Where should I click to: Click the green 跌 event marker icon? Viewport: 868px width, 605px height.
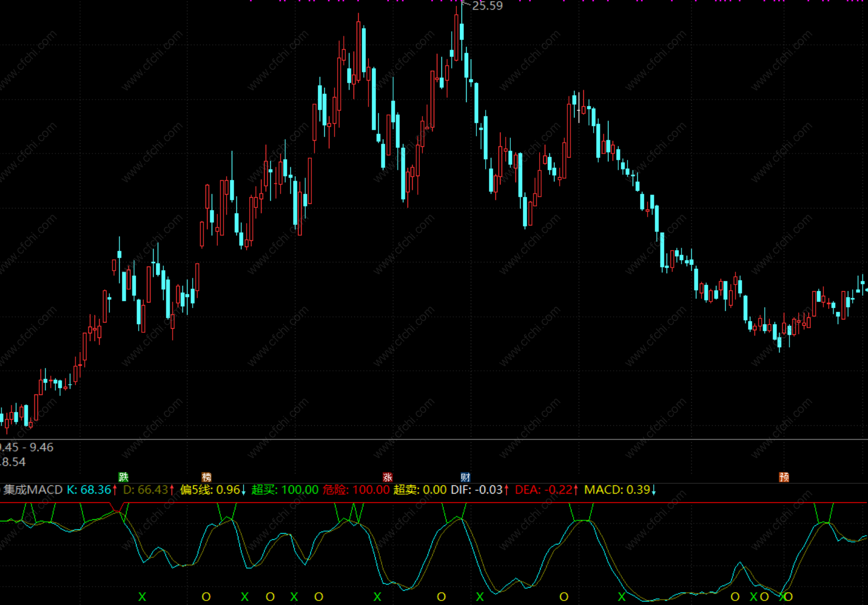(123, 477)
